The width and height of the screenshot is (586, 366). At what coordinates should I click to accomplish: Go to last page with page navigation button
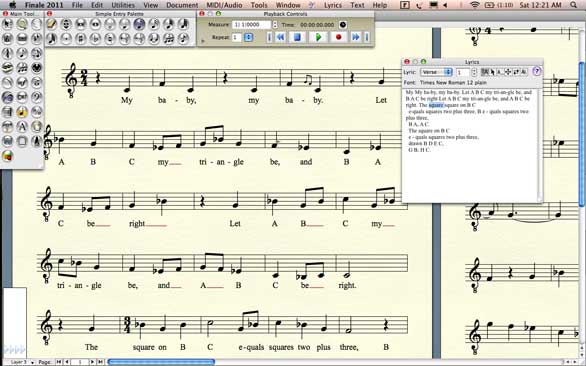(x=100, y=362)
